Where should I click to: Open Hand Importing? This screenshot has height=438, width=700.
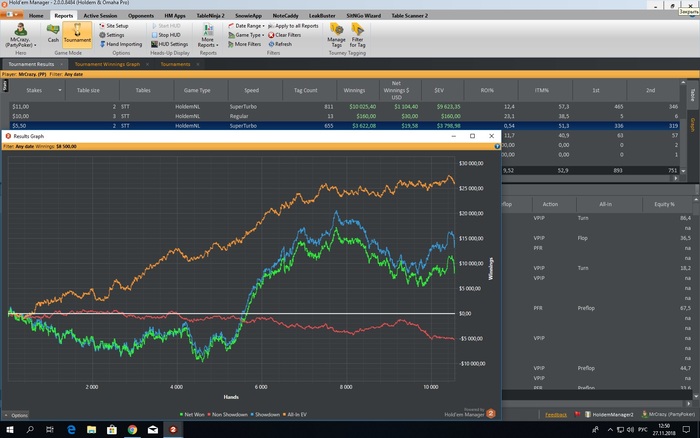click(121, 44)
